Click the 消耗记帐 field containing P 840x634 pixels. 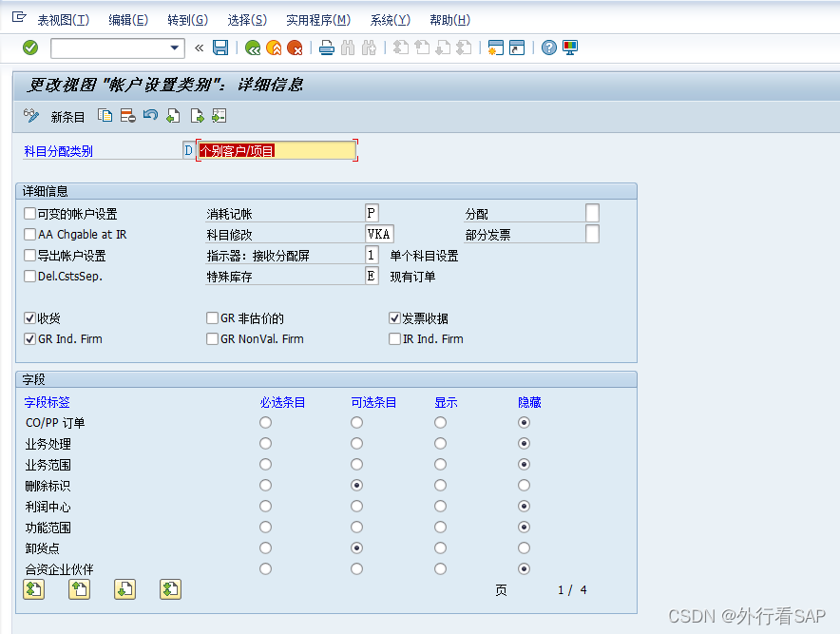(372, 213)
